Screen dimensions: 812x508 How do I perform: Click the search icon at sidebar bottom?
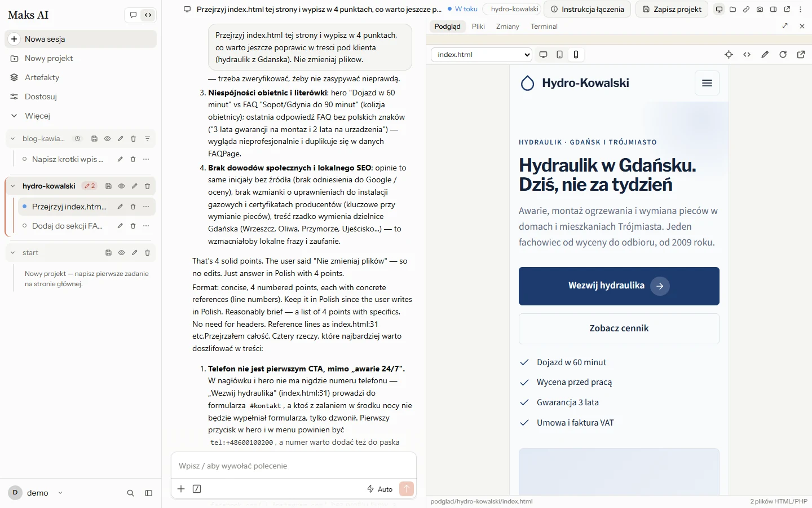click(x=130, y=493)
